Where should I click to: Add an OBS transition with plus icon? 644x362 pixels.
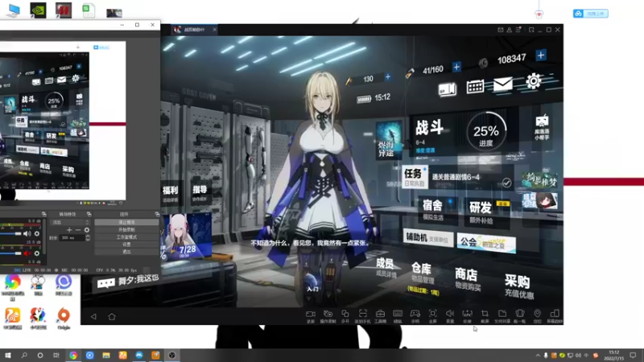pos(69,230)
